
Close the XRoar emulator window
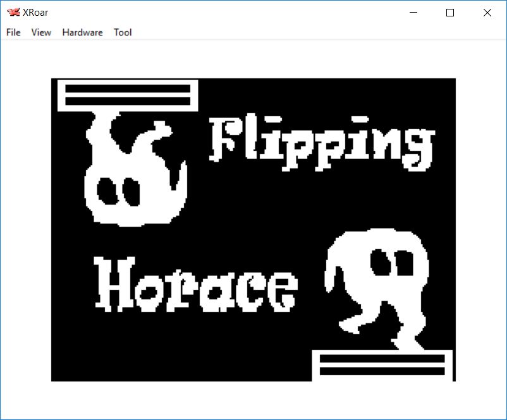point(487,13)
